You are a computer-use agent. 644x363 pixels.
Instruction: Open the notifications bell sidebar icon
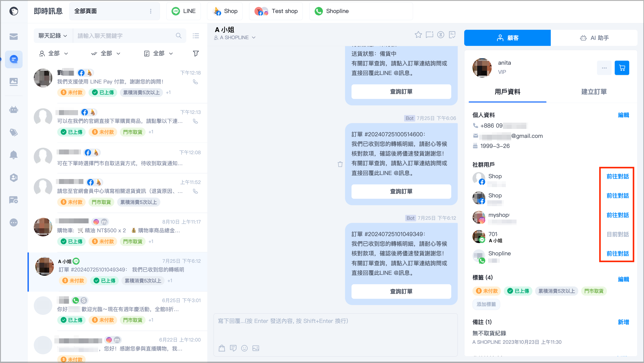coord(13,155)
